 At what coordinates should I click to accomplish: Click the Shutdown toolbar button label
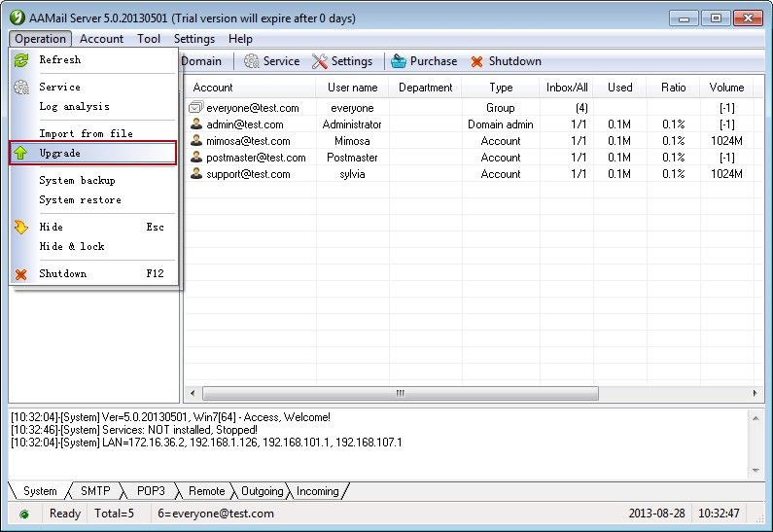[514, 61]
